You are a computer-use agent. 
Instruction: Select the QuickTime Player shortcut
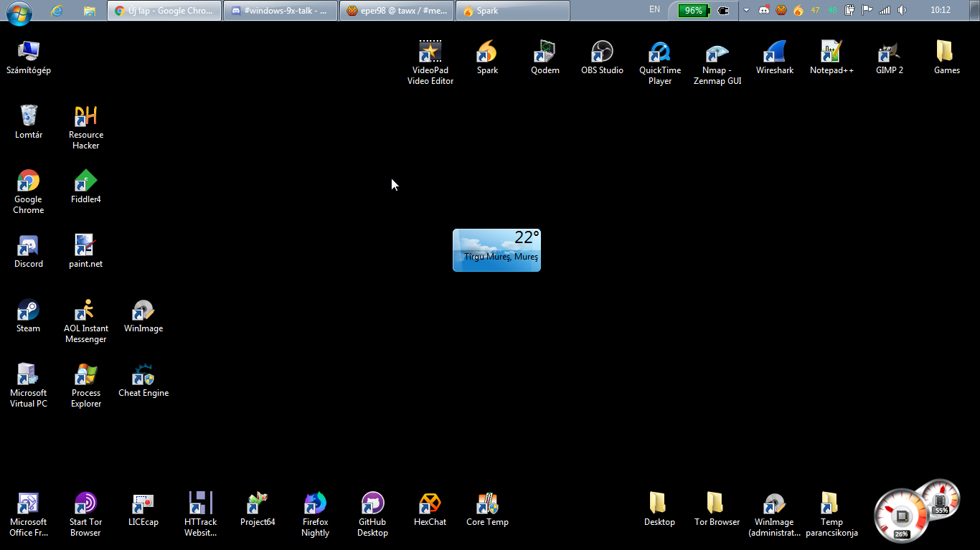point(660,62)
